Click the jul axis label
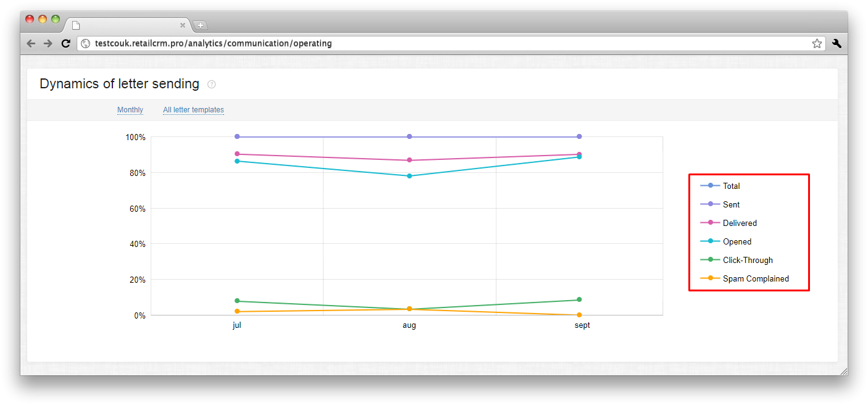 click(237, 325)
